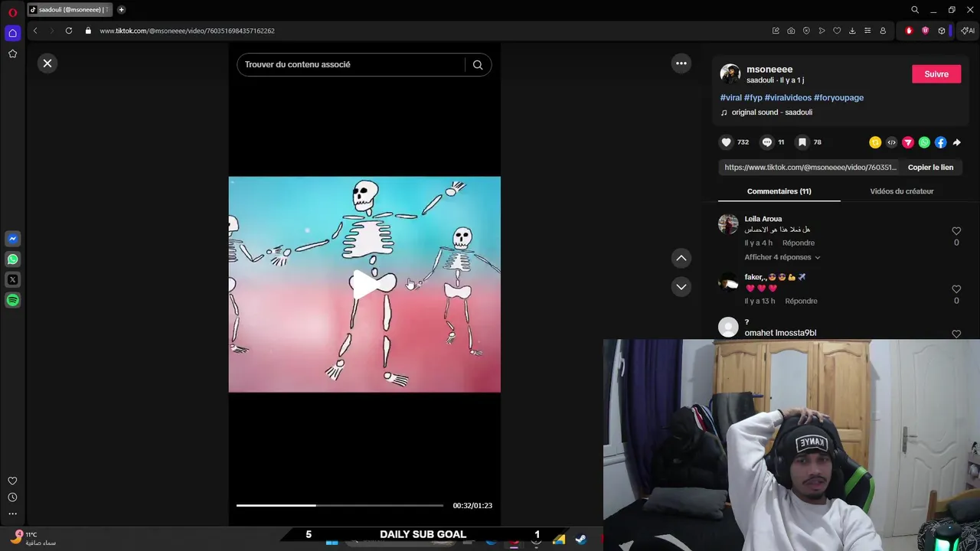Go back in browser history
This screenshot has width=980, height=551.
coord(35,31)
